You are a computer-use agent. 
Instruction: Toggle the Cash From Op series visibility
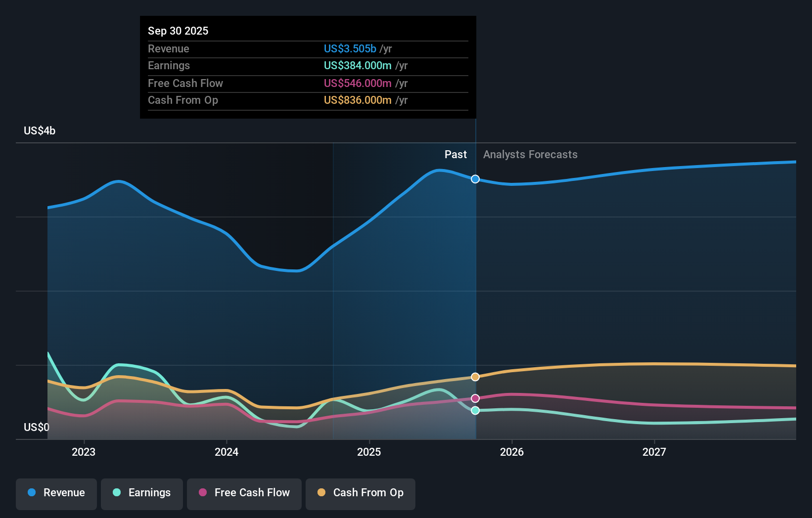[361, 493]
